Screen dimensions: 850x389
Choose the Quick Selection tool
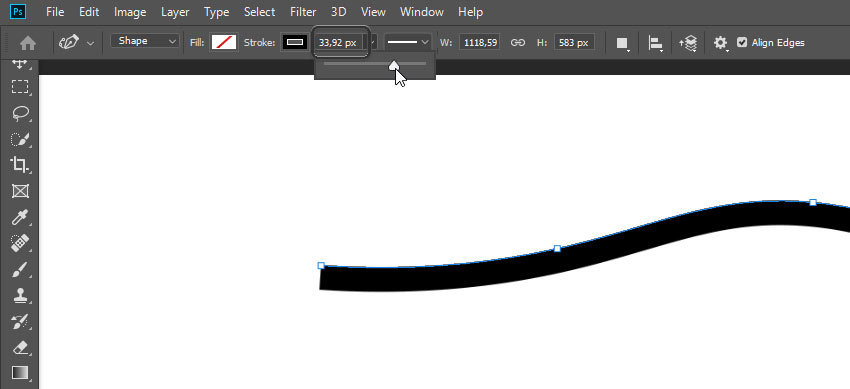click(20, 139)
